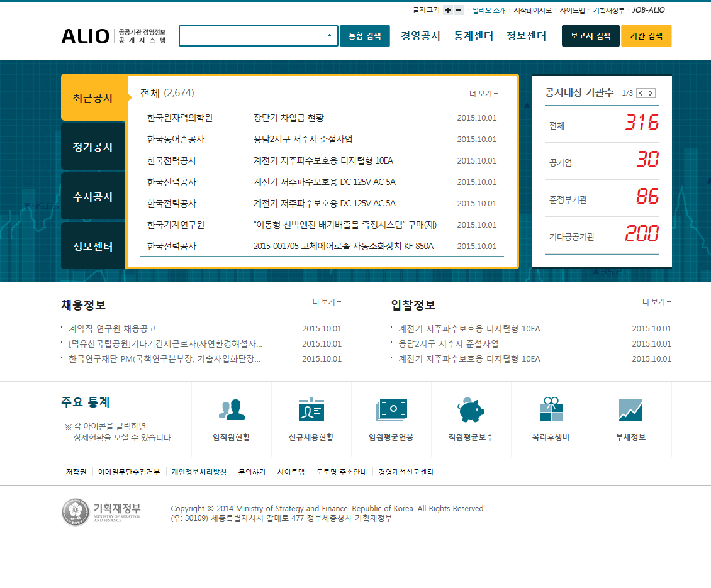Image resolution: width=711 pixels, height=588 pixels.
Task: Open notice 이동형 선박엔진 배기배출물 측정시스템 구매
Action: (345, 225)
